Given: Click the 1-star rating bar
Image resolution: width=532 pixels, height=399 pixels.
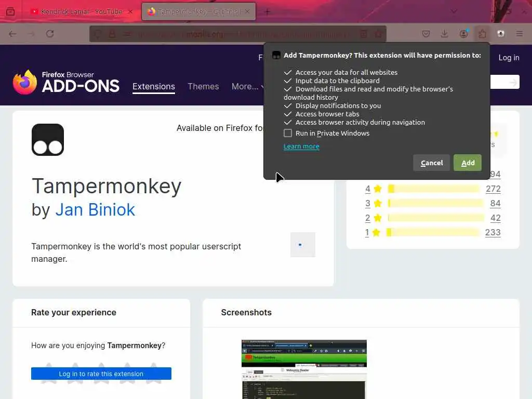Looking at the screenshot, I should (433, 232).
